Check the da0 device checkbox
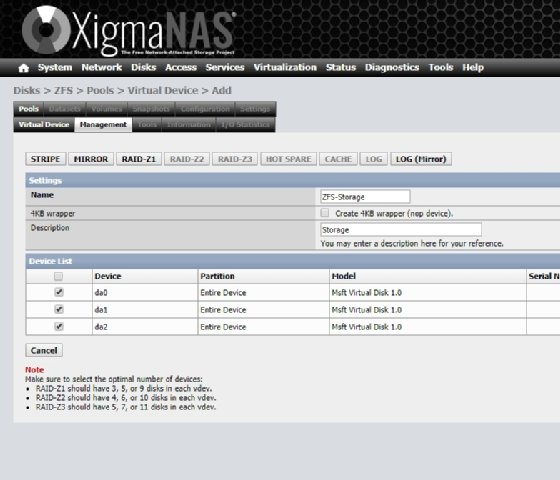This screenshot has height=480, width=560. [59, 292]
